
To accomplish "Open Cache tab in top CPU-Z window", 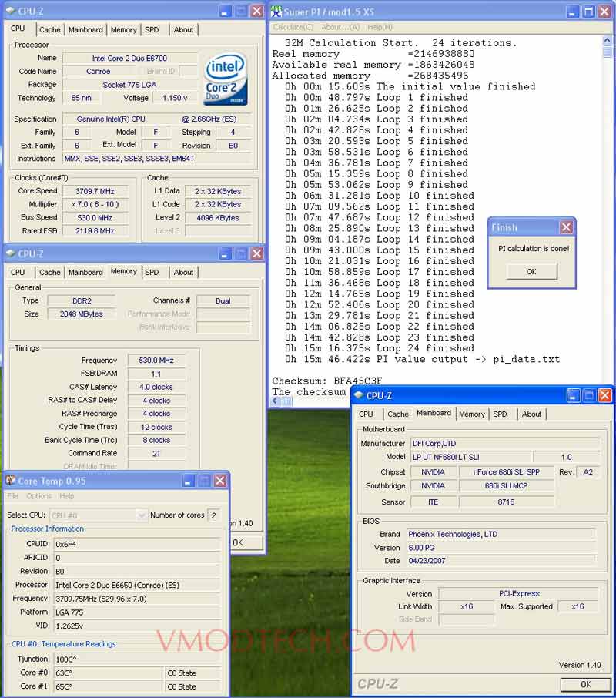I will 50,30.
